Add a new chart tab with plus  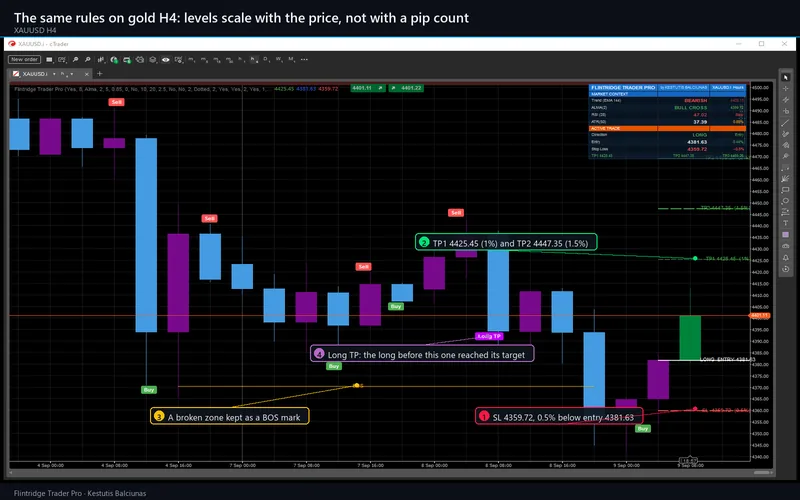point(99,73)
